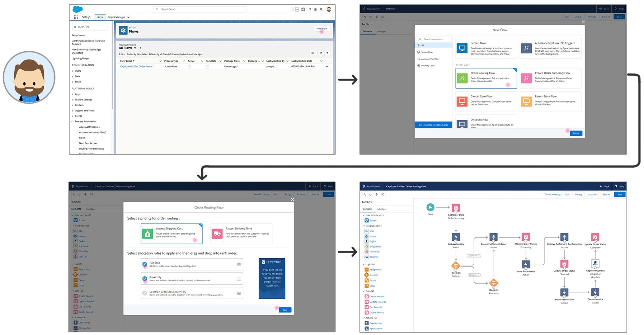Select the Move Reservation action on canvas
Viewport: 644px width, 335px height.
pyautogui.click(x=526, y=264)
